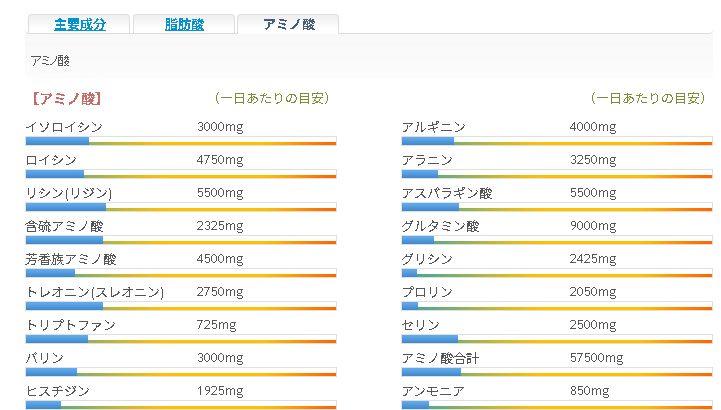Click the プロリン label
Screen dimensions: 721x410
(427, 292)
